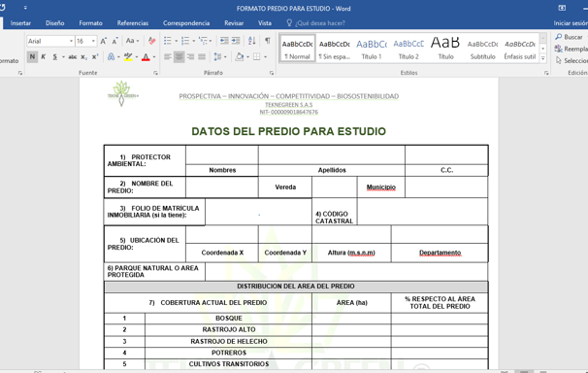Apply red font color
The image size is (588, 373).
click(146, 57)
